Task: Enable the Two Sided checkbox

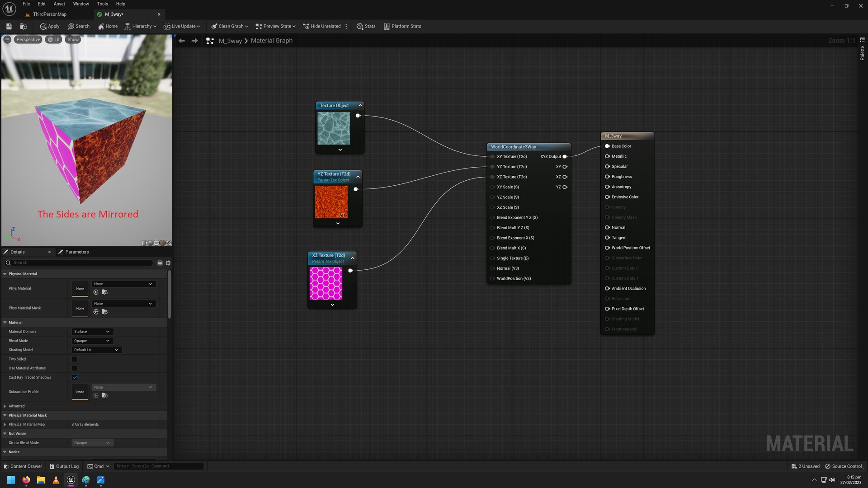Action: pos(75,359)
